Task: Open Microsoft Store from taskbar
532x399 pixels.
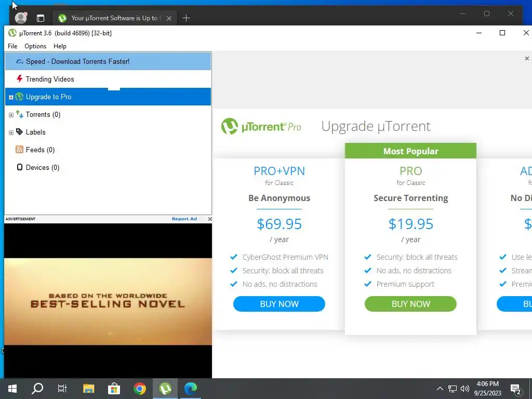Action: pos(114,389)
